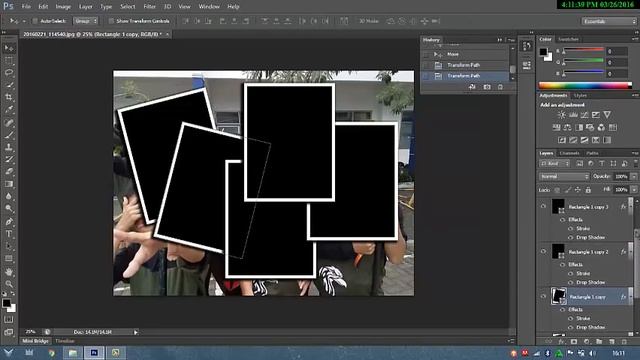640x360 pixels.
Task: Open the Mini Bridge panel tab
Action: 36,341
